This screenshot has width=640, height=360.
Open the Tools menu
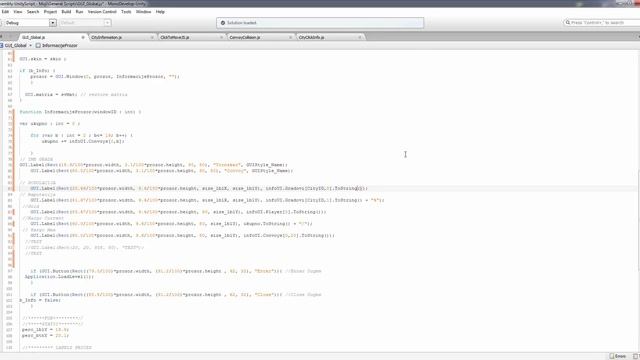[126, 12]
